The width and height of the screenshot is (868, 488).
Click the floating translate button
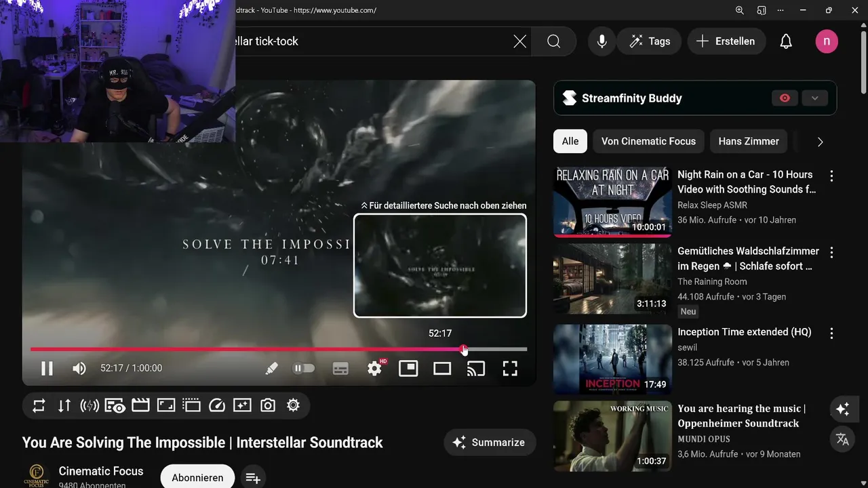point(843,439)
